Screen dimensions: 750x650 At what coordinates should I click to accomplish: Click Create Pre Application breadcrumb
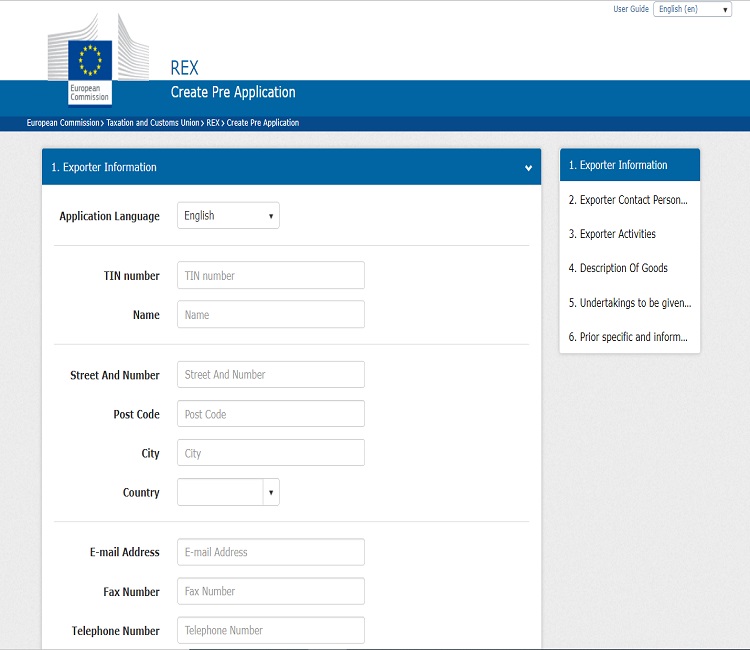263,123
